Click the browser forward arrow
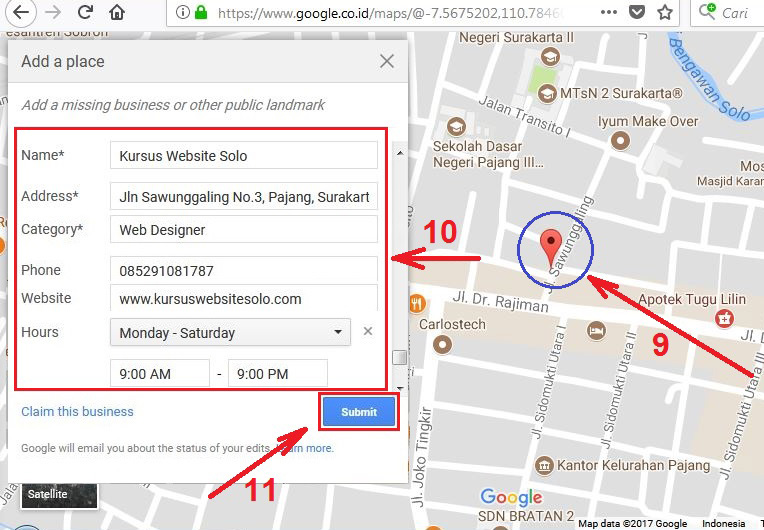764x530 pixels. click(x=53, y=12)
